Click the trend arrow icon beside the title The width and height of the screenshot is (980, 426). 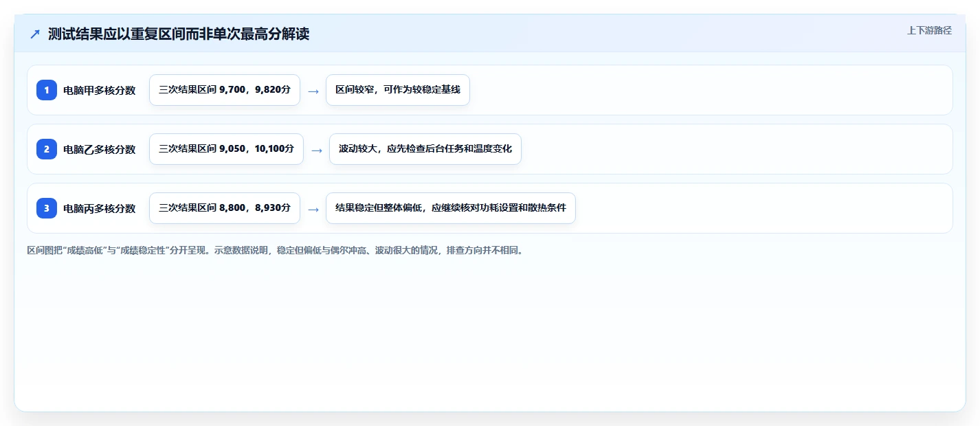click(34, 34)
